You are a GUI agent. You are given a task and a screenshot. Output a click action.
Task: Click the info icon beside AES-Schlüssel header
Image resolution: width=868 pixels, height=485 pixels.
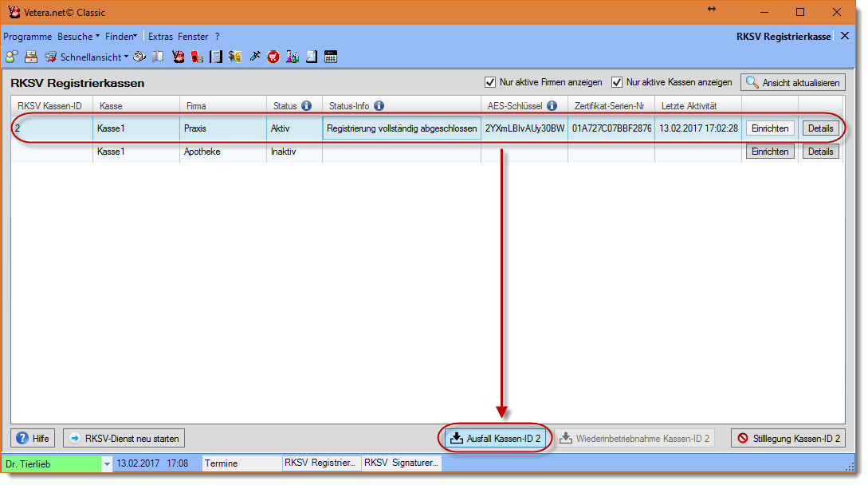pyautogui.click(x=552, y=106)
